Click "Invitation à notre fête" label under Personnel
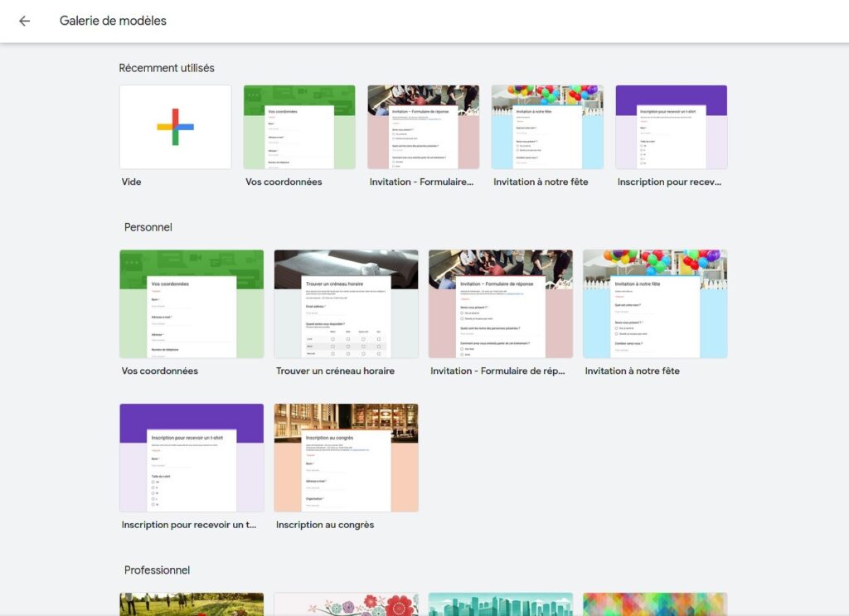This screenshot has width=849, height=616. point(633,371)
